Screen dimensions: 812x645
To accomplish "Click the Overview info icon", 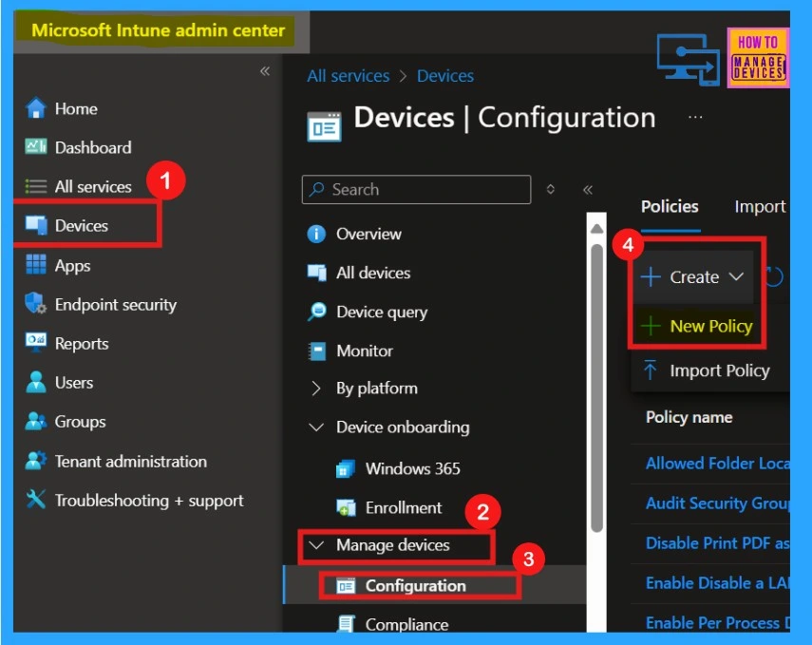I will point(316,234).
